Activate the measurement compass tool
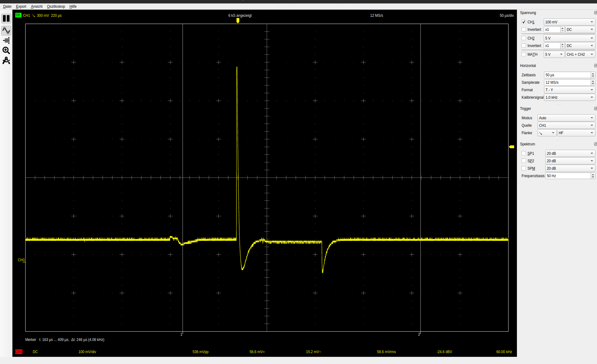This screenshot has height=364, width=597. 6,60
